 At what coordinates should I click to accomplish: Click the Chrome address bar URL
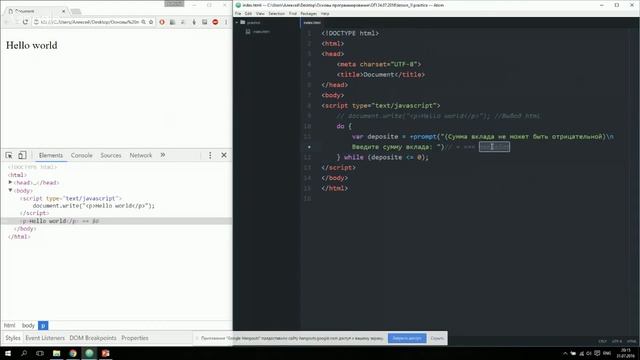[90, 22]
